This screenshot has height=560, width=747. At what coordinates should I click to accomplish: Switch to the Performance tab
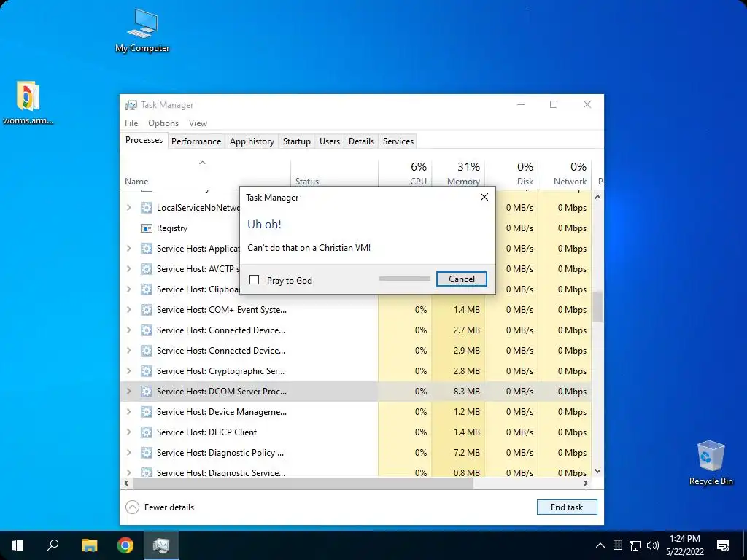[x=196, y=141]
